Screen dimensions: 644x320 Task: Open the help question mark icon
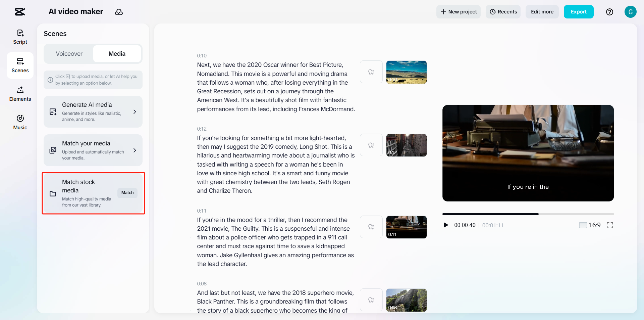[609, 12]
